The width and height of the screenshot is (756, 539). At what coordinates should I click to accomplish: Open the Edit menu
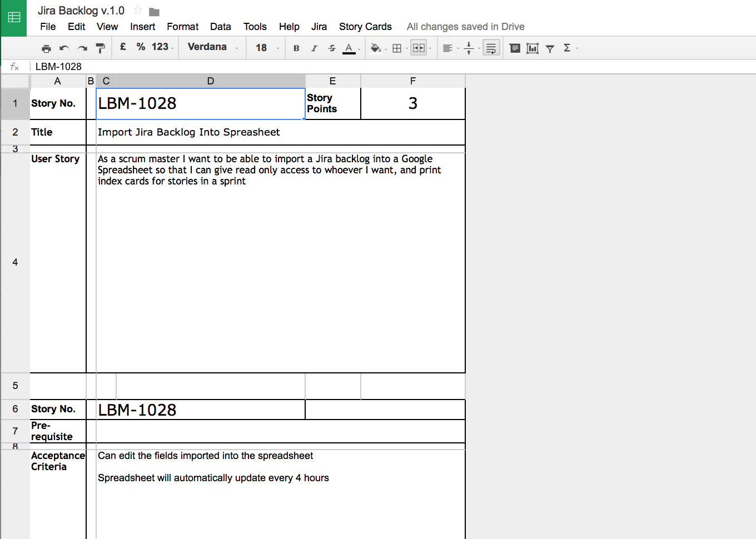[76, 27]
